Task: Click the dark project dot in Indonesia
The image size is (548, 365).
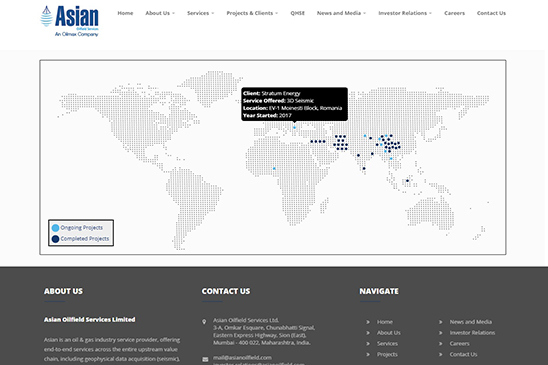Action: coord(407,181)
